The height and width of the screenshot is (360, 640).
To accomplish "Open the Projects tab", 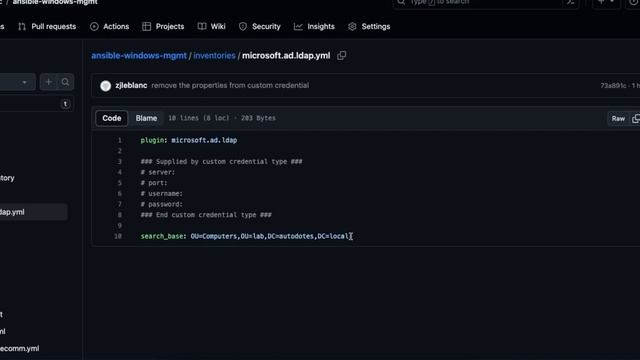I will click(x=163, y=27).
